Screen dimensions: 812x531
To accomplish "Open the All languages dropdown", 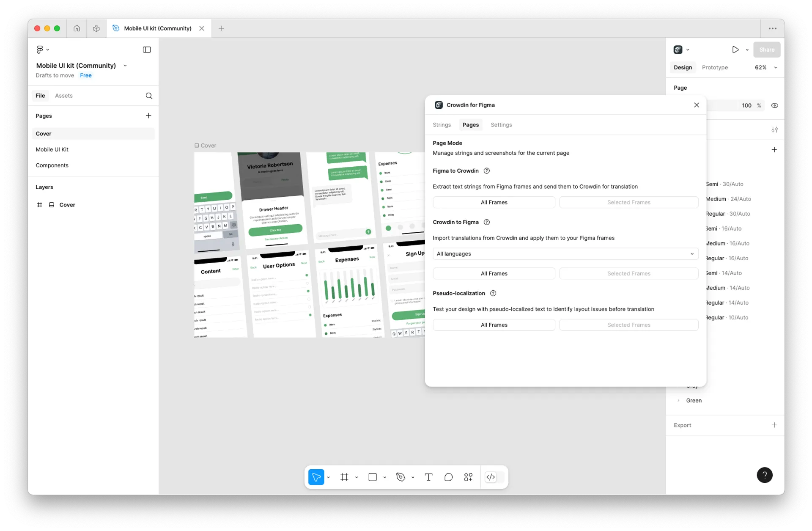I will pyautogui.click(x=565, y=254).
